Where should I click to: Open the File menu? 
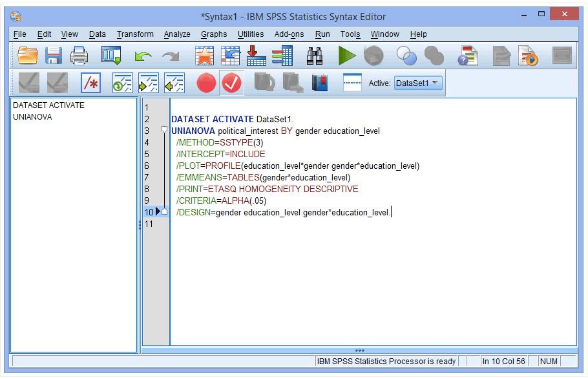point(19,34)
